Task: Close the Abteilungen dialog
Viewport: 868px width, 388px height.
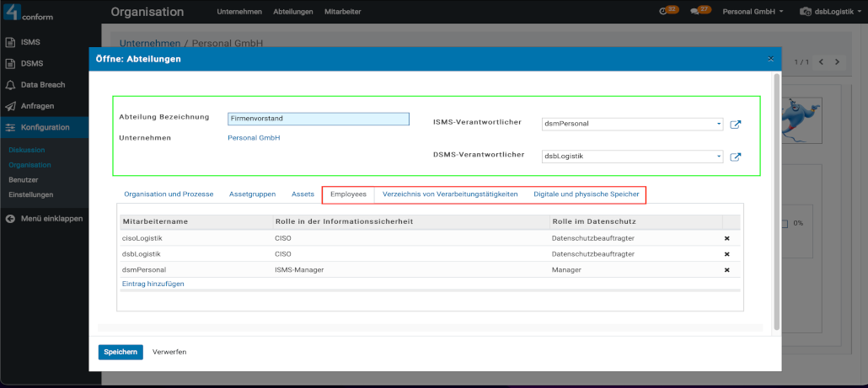Action: point(770,59)
